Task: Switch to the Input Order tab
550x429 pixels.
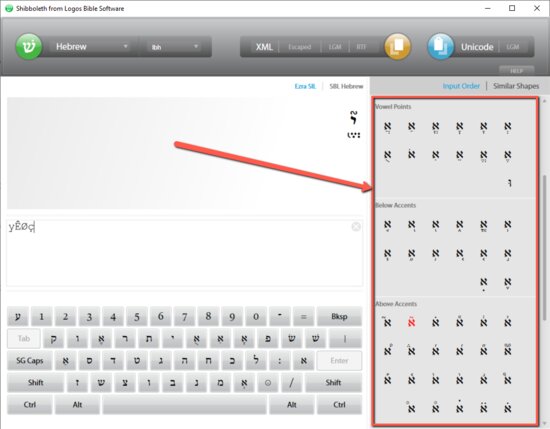Action: click(x=461, y=86)
